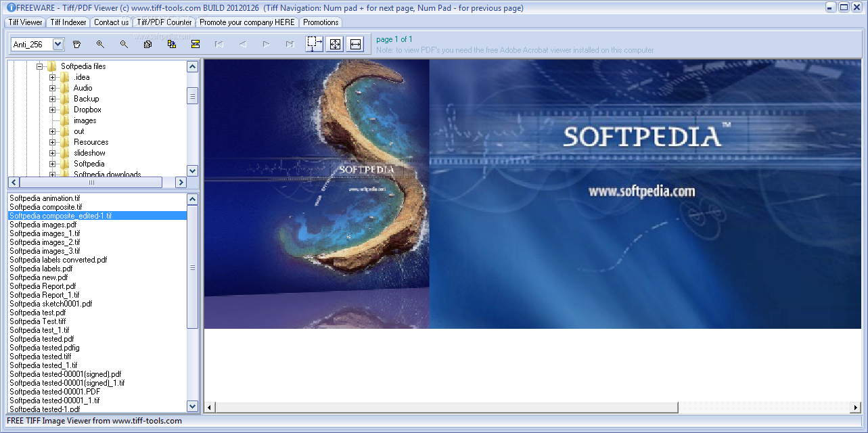868x433 pixels.
Task: Click folder tree scroll up arrow
Action: 193,66
